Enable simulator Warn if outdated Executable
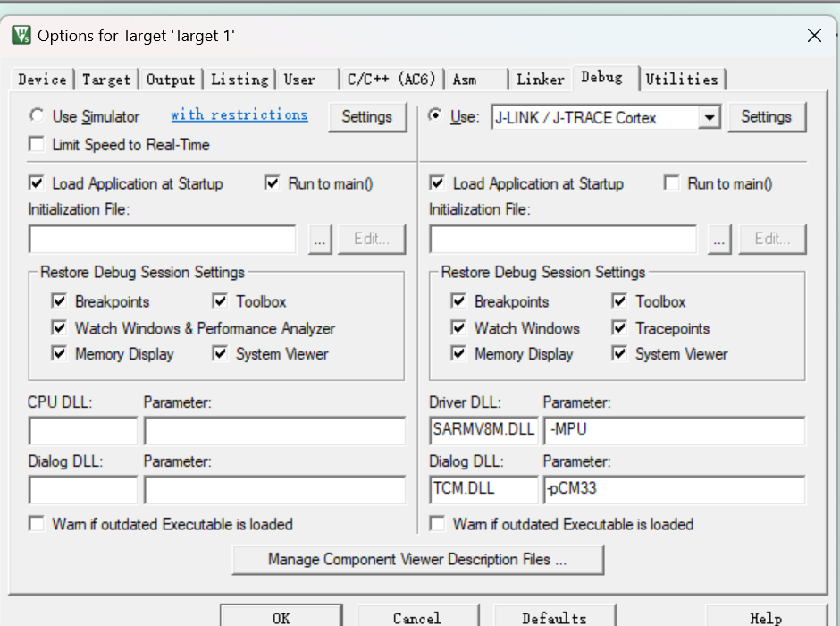Viewport: 840px width, 626px height. tap(37, 524)
